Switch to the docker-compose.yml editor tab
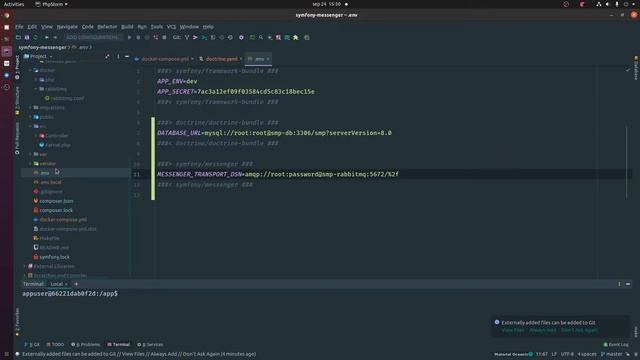 pyautogui.click(x=164, y=59)
